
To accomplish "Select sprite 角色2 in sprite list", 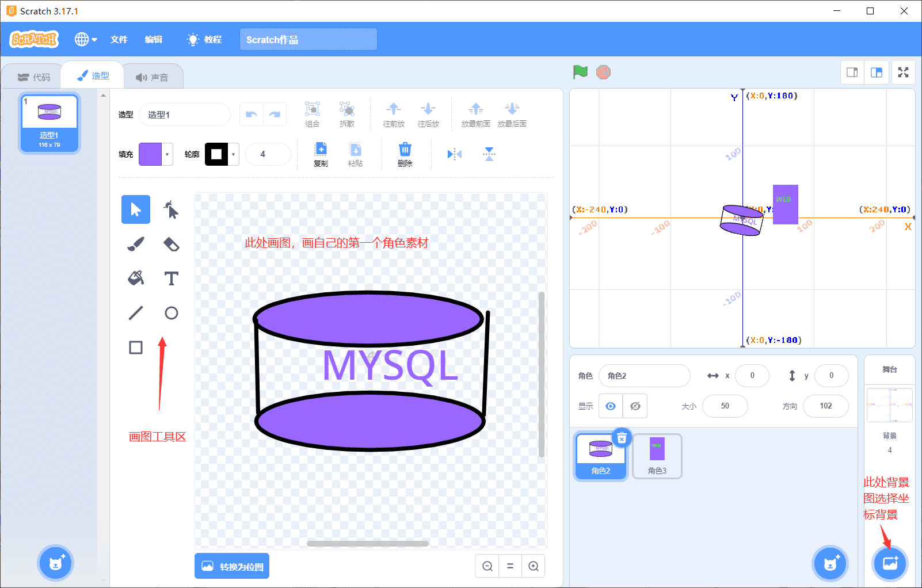I will [601, 456].
